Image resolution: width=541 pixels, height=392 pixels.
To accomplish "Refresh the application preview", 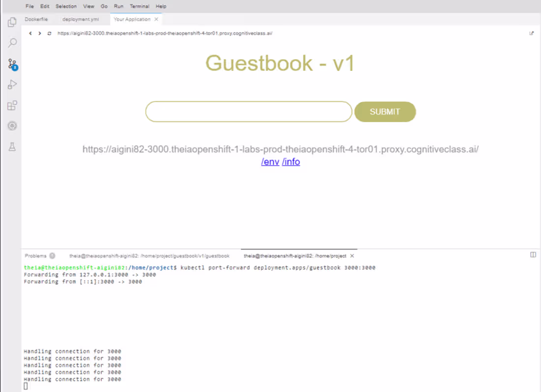I will pos(49,33).
